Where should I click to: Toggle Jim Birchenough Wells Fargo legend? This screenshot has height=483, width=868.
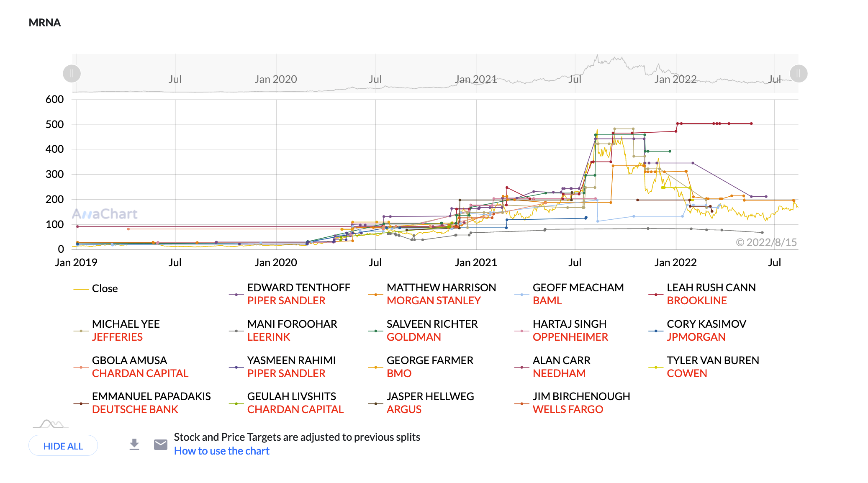[x=573, y=403]
